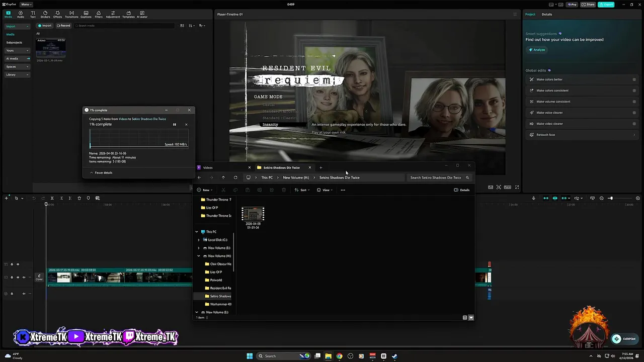Collapse New Volume (H:) in Explorer tree
The width and height of the screenshot is (644, 362).
[x=199, y=256]
